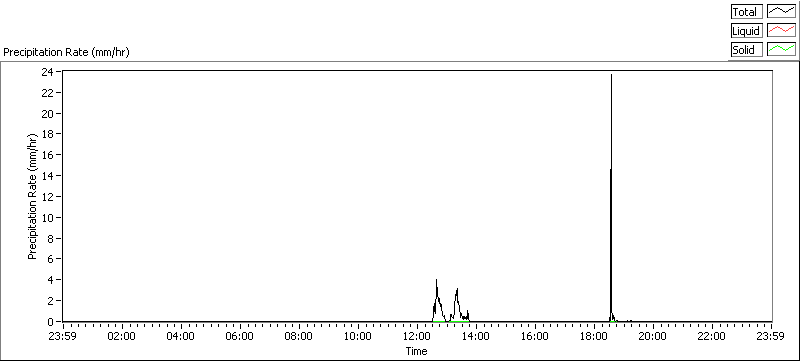Click the y-axis value 20

click(x=48, y=113)
